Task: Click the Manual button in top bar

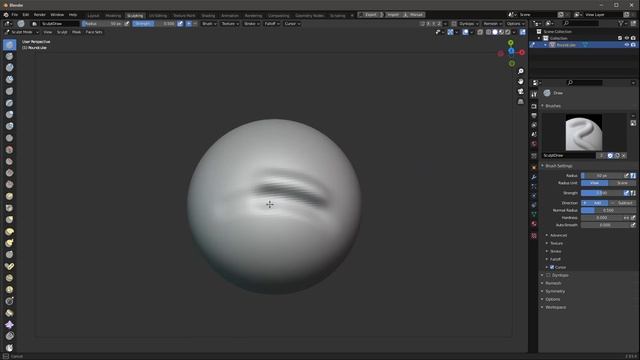Action: click(x=414, y=15)
